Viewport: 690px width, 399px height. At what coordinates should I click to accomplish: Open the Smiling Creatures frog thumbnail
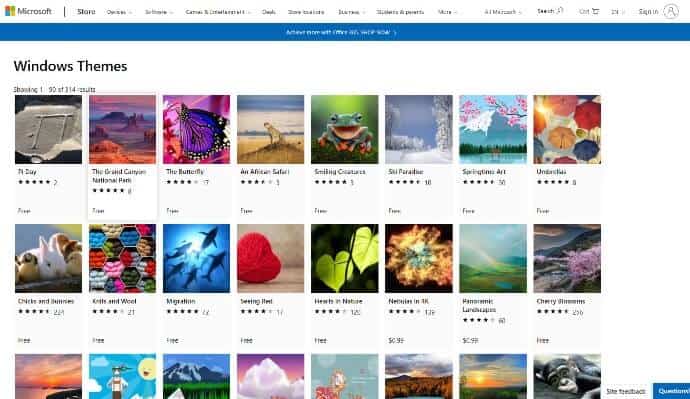click(345, 129)
